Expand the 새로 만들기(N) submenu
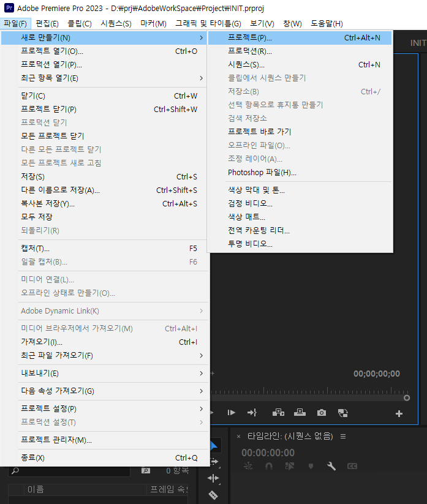This screenshot has height=504, width=427. [x=104, y=37]
